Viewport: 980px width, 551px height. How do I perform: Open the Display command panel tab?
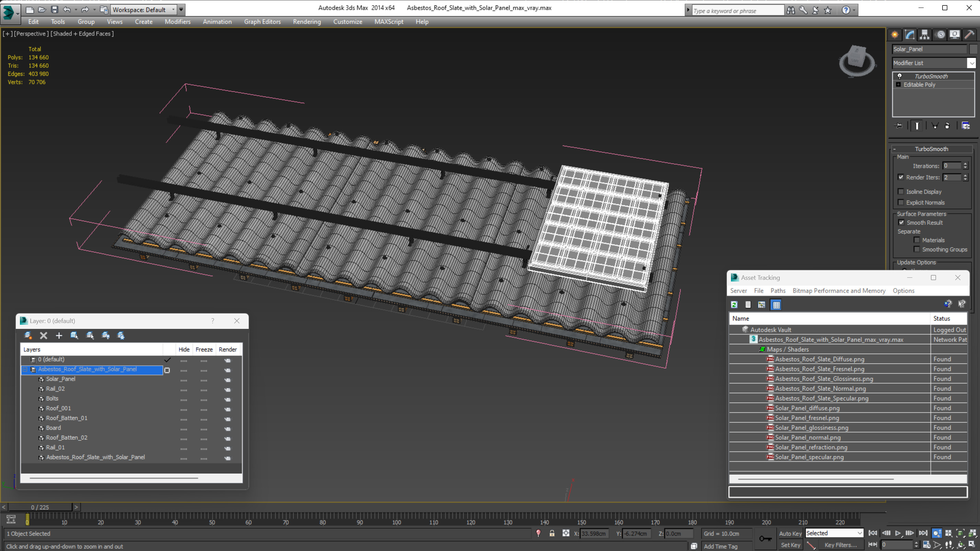(x=955, y=35)
